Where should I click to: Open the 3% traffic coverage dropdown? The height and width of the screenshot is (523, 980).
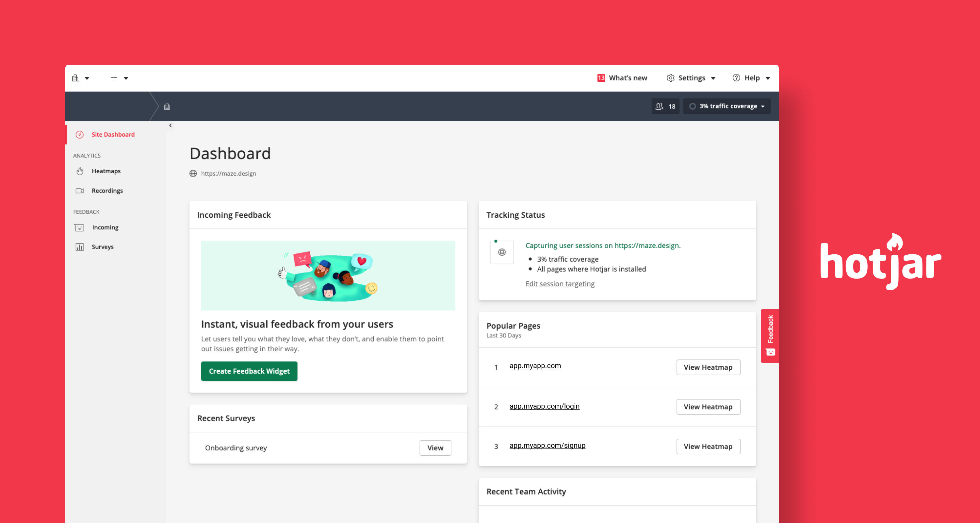[727, 106]
